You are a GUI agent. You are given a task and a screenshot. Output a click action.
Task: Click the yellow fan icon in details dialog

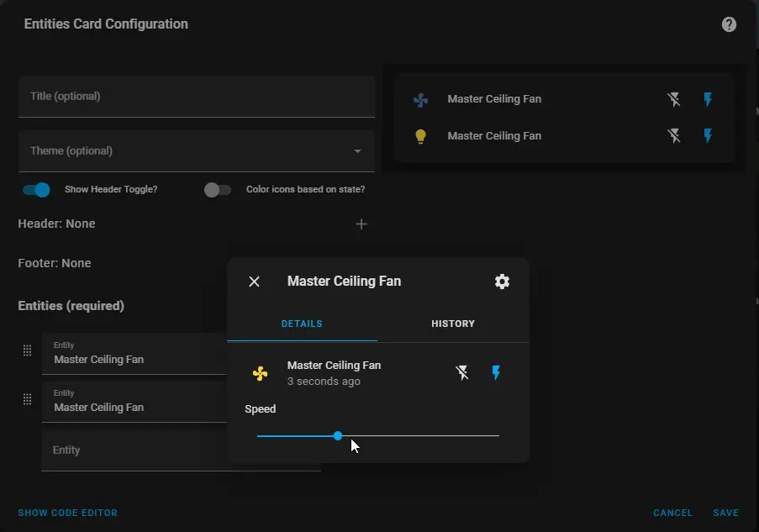point(260,373)
